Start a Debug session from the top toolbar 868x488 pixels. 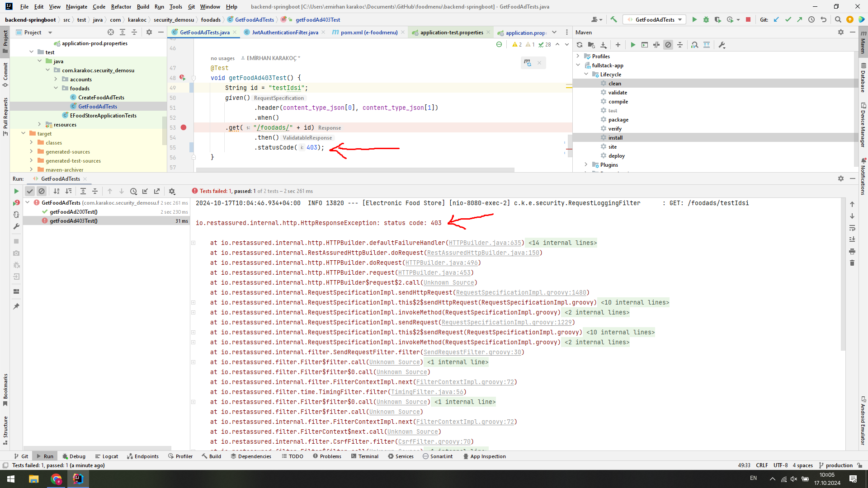coord(706,19)
